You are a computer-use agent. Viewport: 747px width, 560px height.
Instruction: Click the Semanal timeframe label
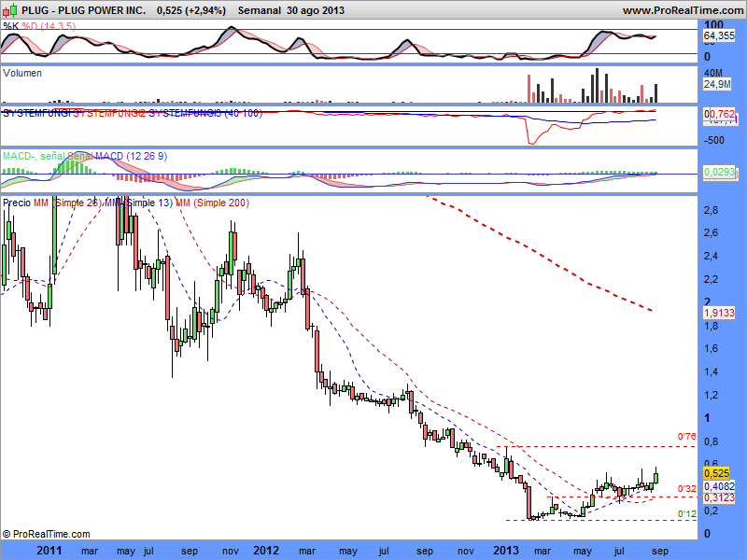(x=260, y=10)
